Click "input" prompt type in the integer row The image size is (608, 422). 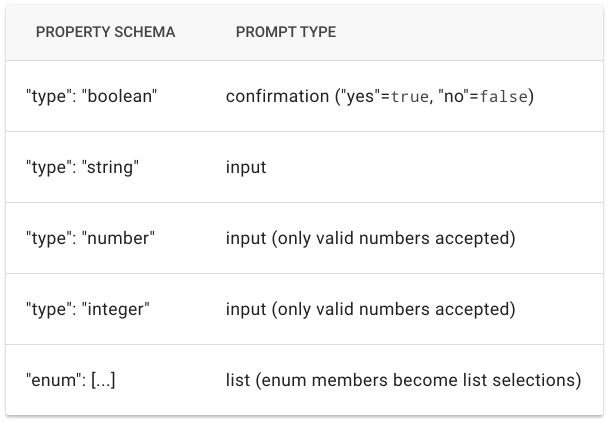coord(246,309)
